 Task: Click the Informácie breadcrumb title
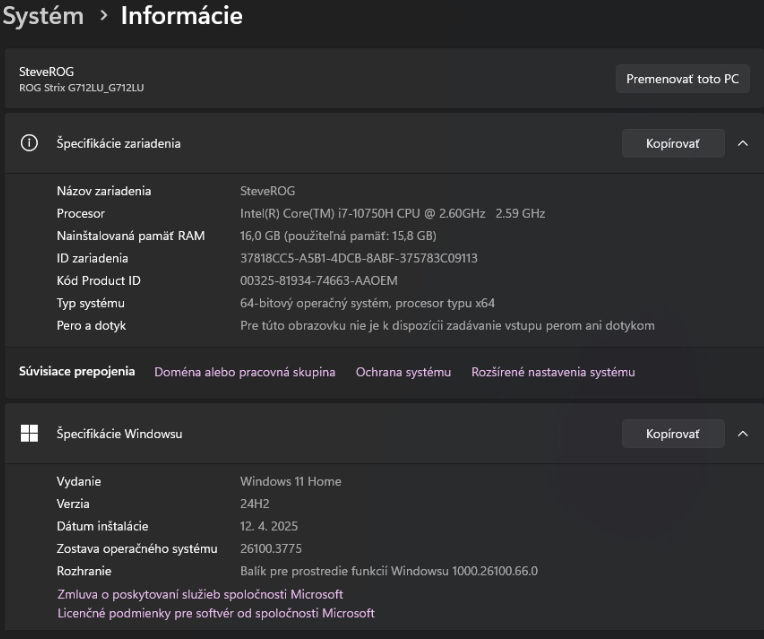click(182, 15)
